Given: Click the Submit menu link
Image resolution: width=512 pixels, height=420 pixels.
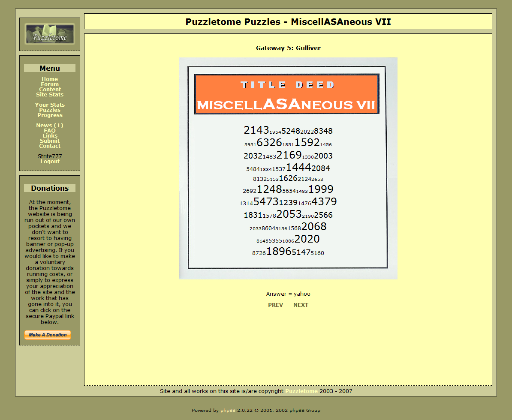Looking at the screenshot, I should pos(50,141).
